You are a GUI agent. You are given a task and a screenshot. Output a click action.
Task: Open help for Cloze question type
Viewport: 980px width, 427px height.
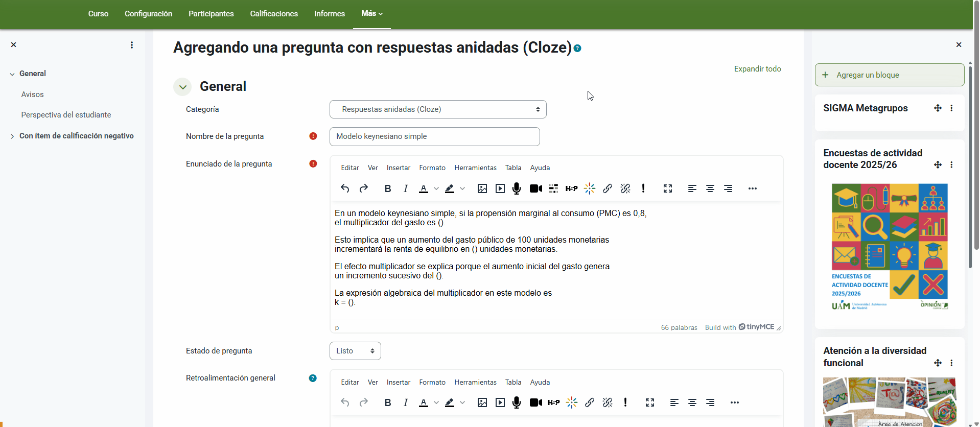pos(577,49)
